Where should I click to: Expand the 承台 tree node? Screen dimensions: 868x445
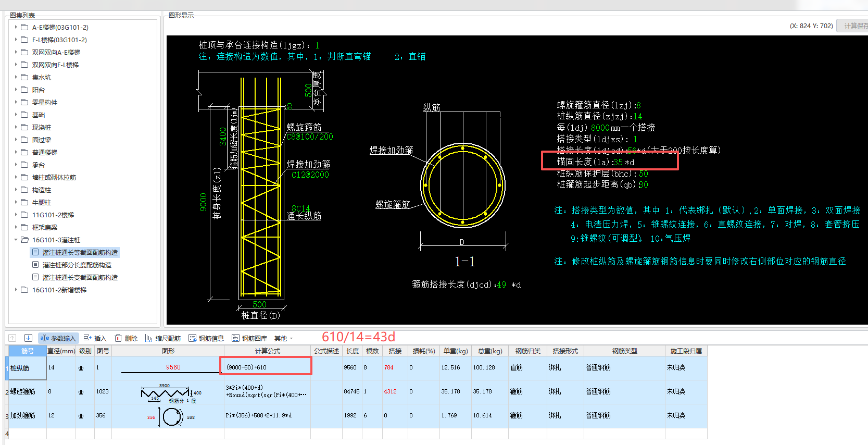pyautogui.click(x=16, y=165)
